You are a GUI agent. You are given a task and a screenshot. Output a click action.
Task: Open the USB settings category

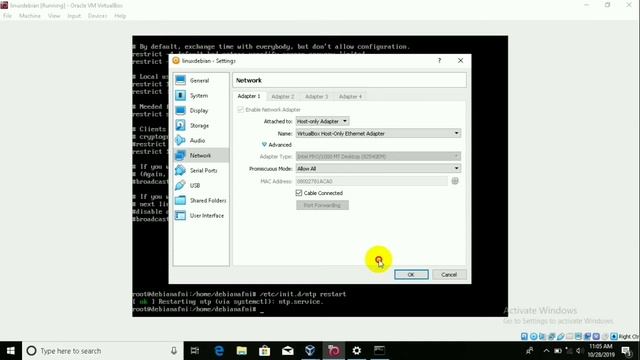(200, 185)
